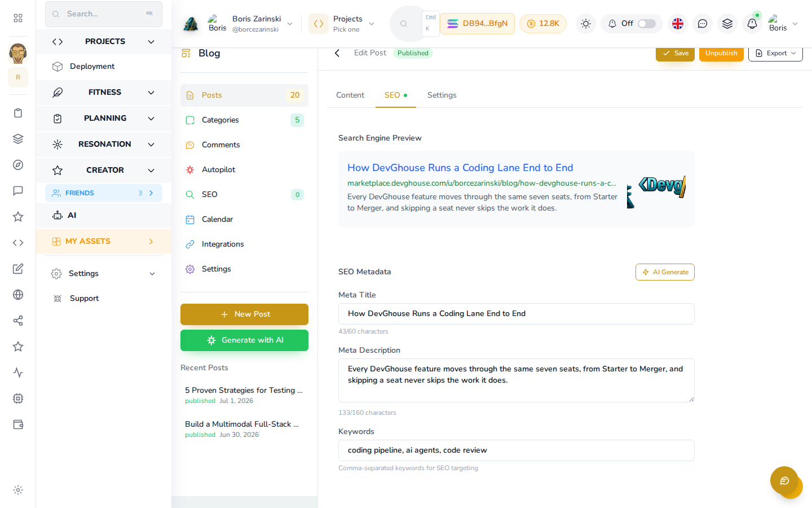Click the header search magnifier button
Viewport: 812px width, 508px height.
tap(404, 24)
